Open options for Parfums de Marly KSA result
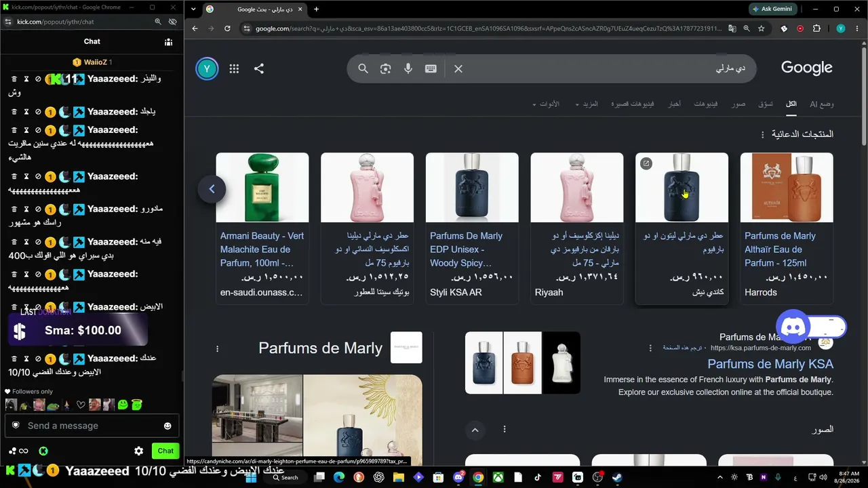Viewport: 868px width, 488px height. pos(650,348)
